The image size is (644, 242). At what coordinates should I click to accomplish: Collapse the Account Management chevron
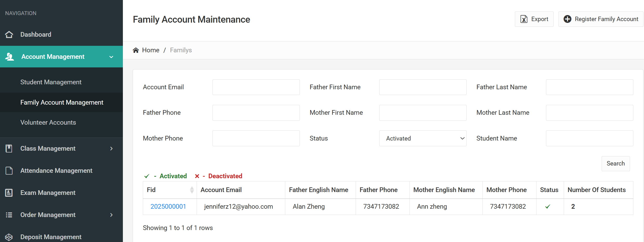(x=111, y=57)
